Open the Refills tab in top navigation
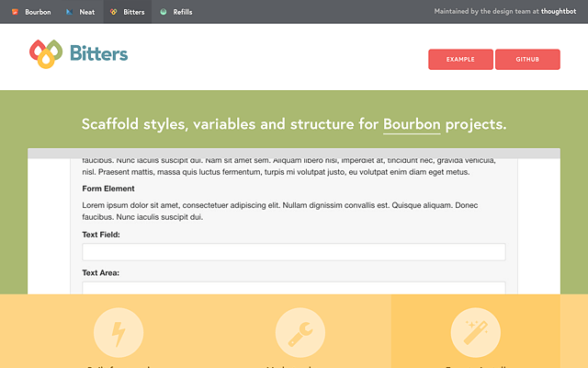588x368 pixels. coord(176,12)
